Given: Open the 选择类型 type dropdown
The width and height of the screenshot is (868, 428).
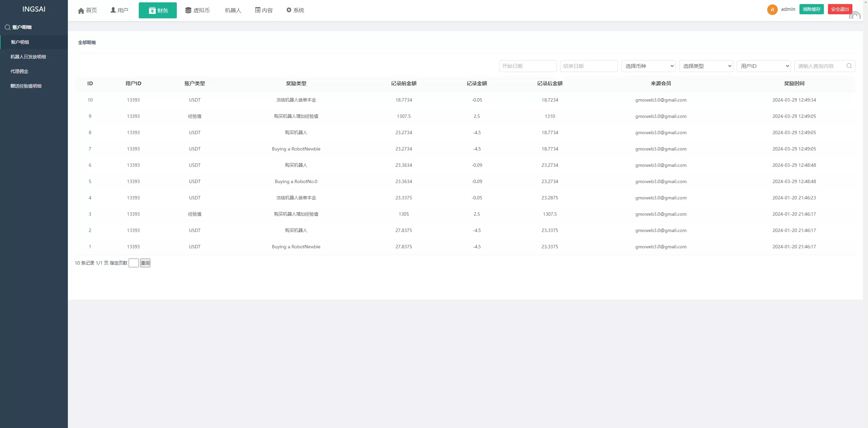Looking at the screenshot, I should point(706,66).
